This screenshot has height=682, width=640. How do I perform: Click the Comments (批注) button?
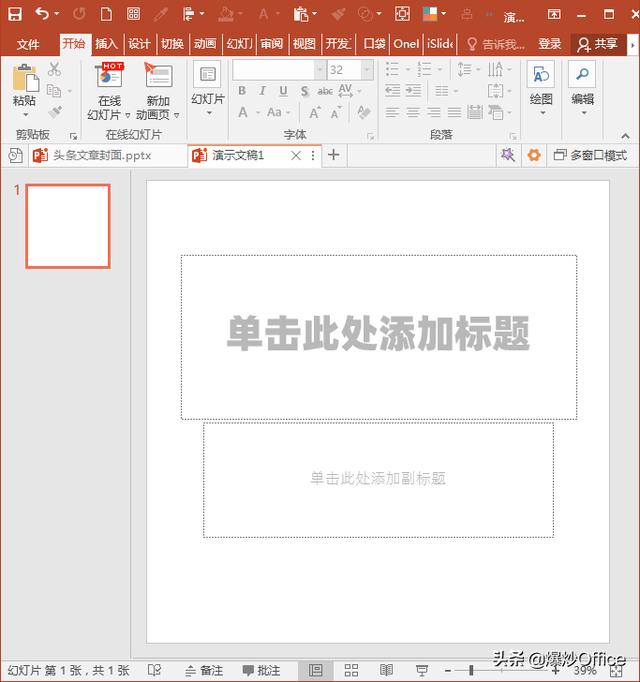(x=261, y=670)
